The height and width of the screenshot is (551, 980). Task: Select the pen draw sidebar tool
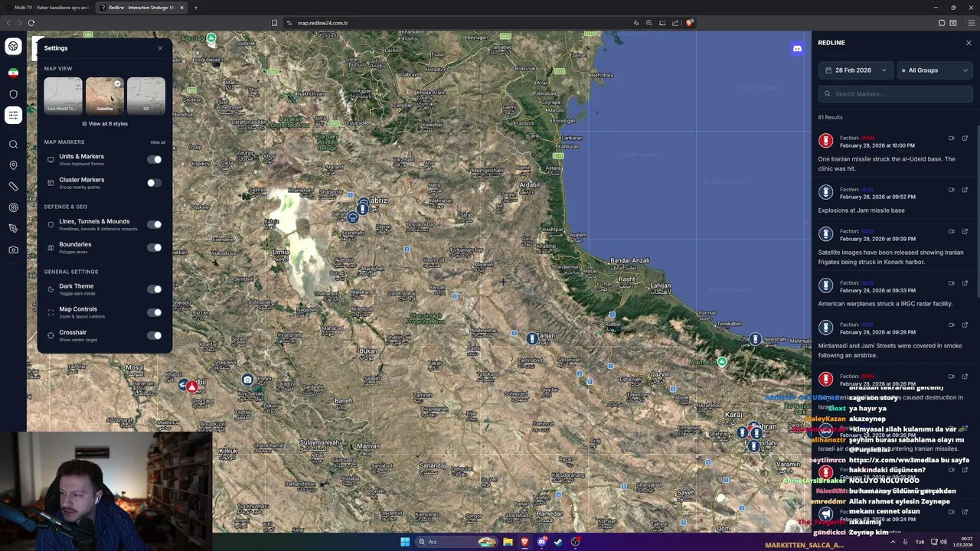click(13, 229)
